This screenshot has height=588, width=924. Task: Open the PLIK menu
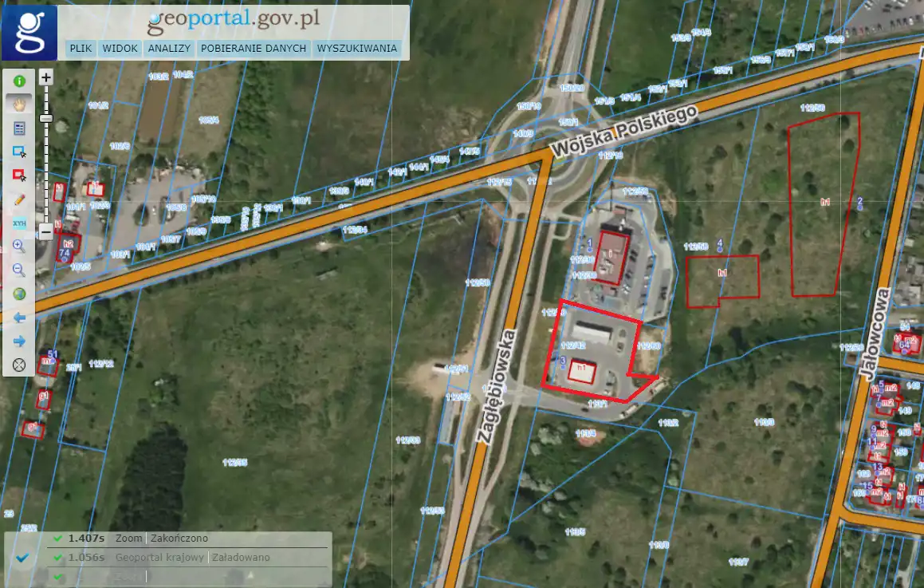[x=81, y=49]
